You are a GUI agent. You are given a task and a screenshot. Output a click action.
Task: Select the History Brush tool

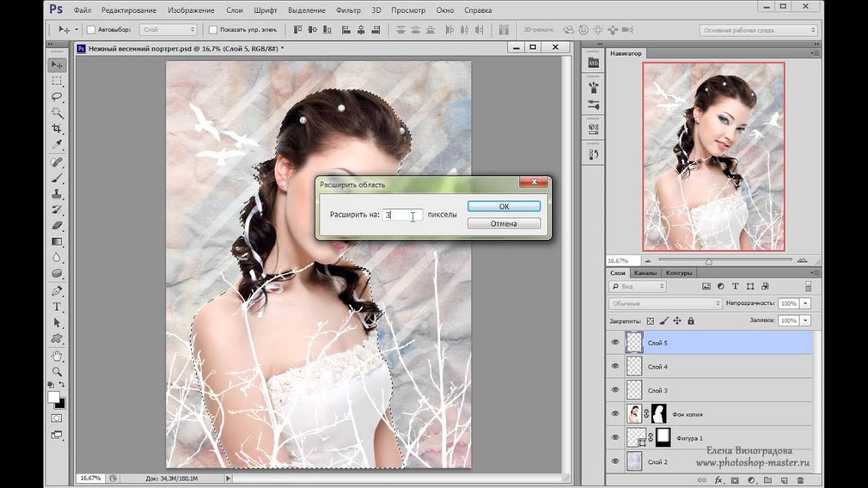(x=57, y=209)
